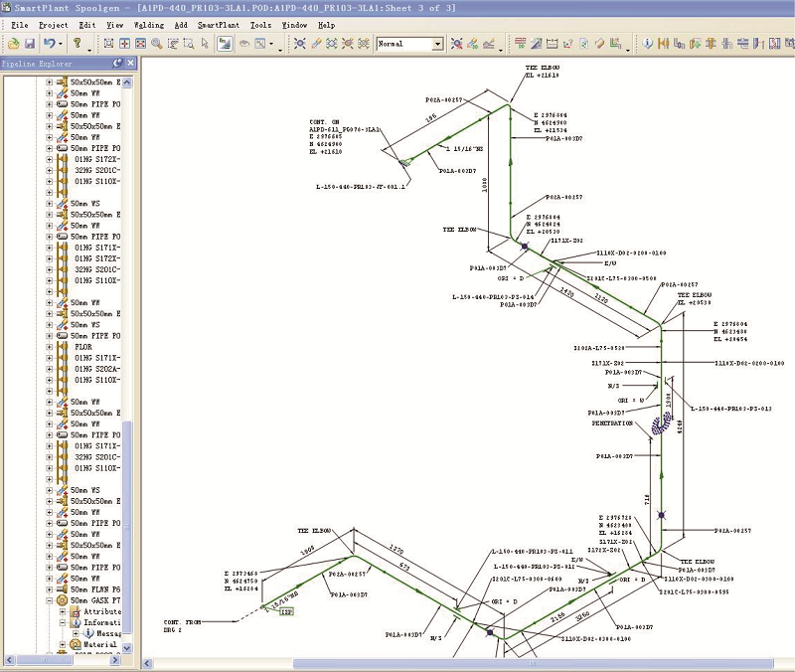Open the Window menu
Screen dimensions: 795x672
tap(294, 25)
